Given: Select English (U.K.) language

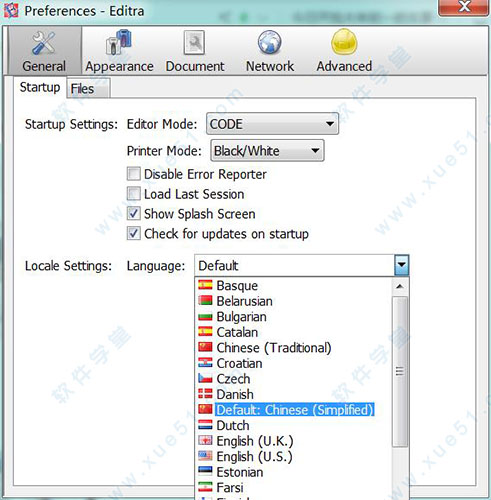Looking at the screenshot, I should [x=255, y=441].
